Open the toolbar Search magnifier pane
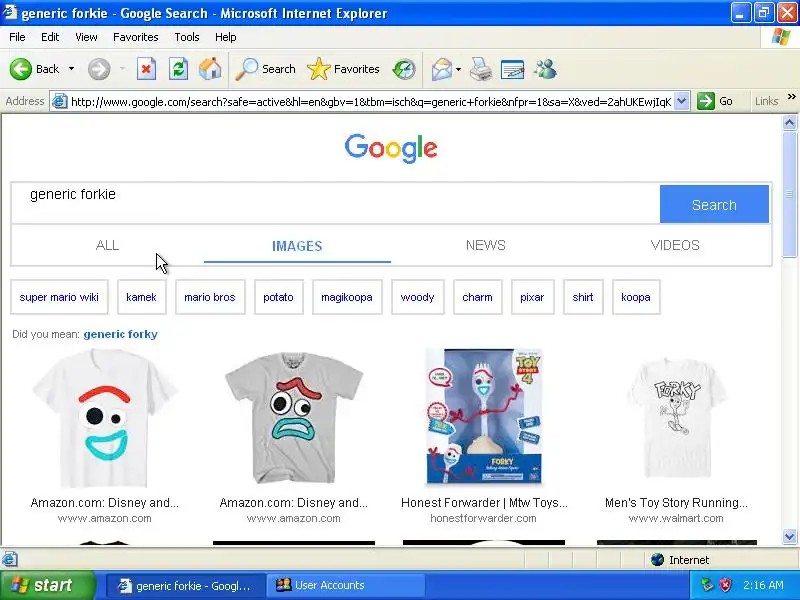This screenshot has width=800, height=600. click(265, 69)
